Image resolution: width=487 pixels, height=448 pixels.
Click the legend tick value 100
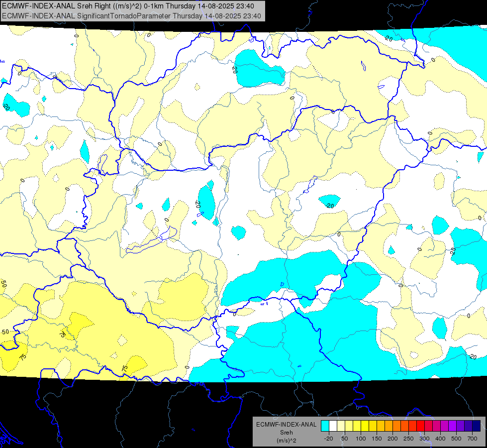click(361, 439)
